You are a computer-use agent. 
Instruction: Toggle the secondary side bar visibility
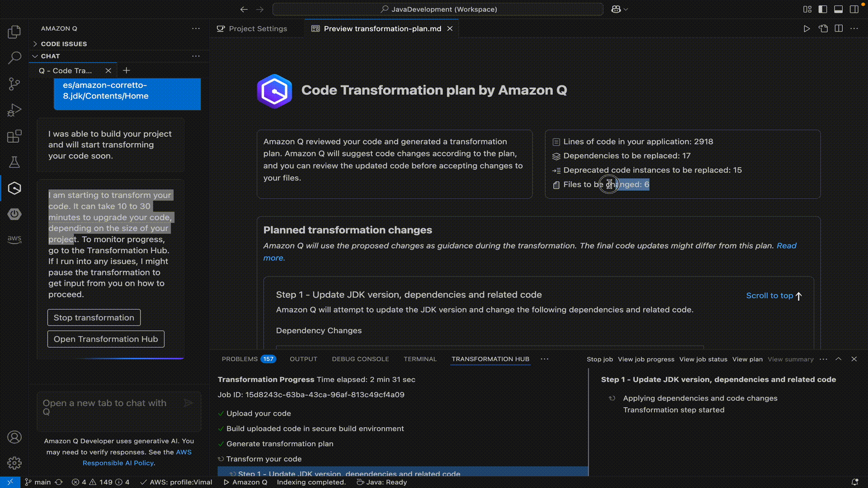pyautogui.click(x=854, y=9)
